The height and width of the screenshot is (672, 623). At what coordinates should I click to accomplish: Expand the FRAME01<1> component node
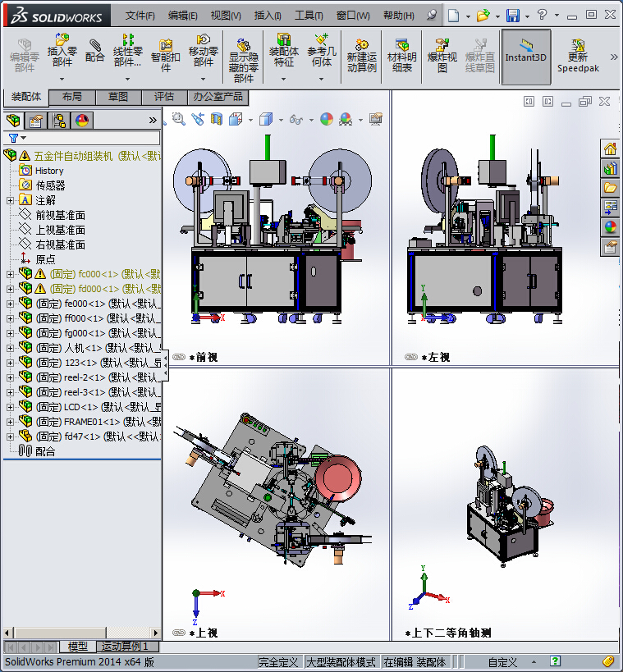pyautogui.click(x=11, y=422)
